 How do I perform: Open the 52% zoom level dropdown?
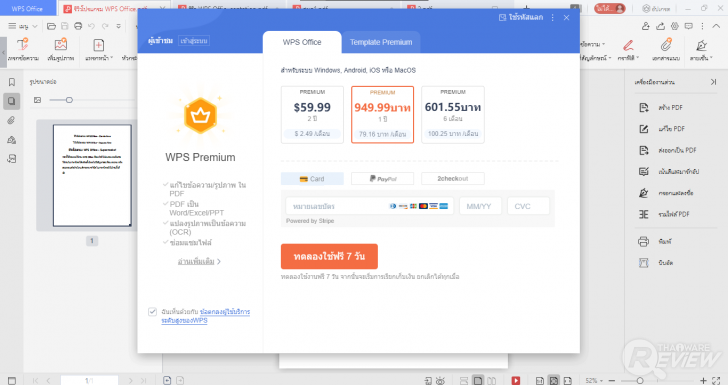(594, 380)
